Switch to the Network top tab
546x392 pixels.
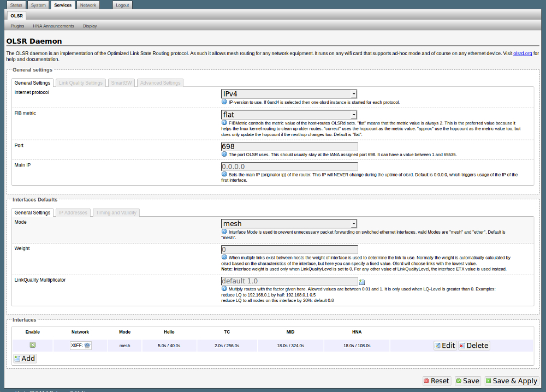[x=88, y=5]
